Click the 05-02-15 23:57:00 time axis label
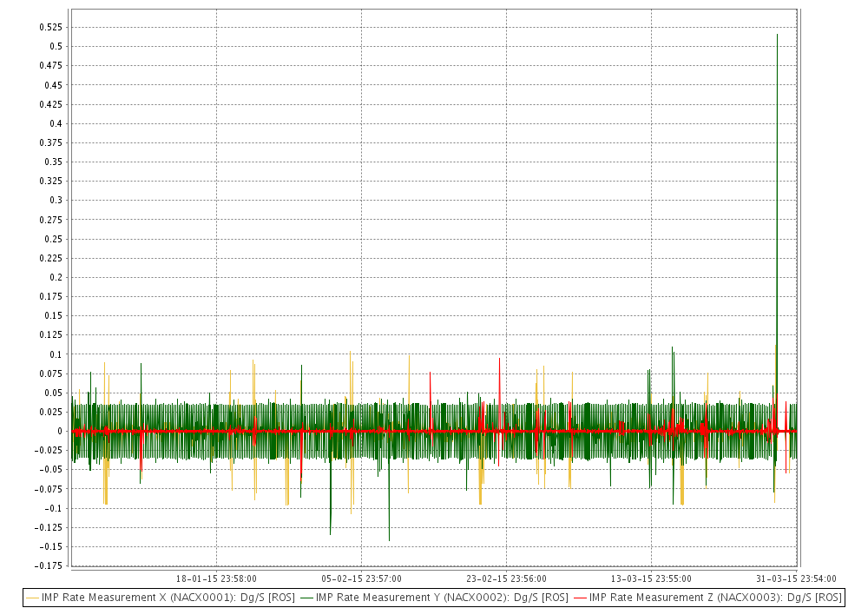 361,578
